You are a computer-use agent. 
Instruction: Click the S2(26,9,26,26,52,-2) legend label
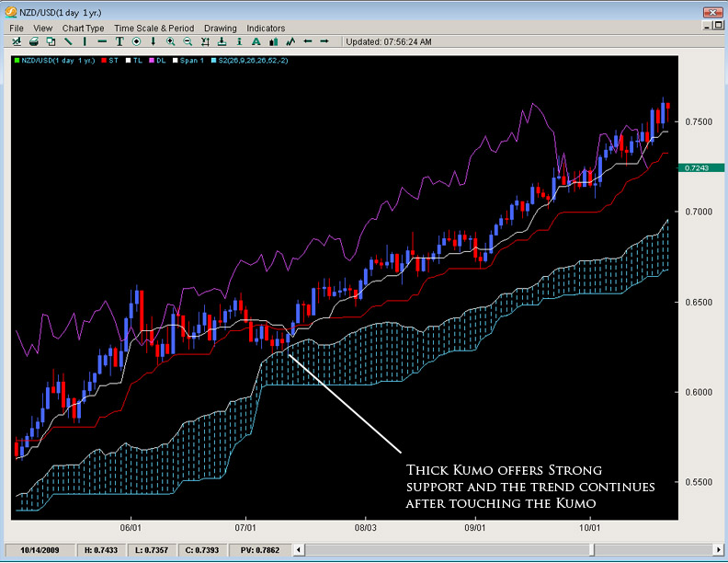[x=253, y=61]
